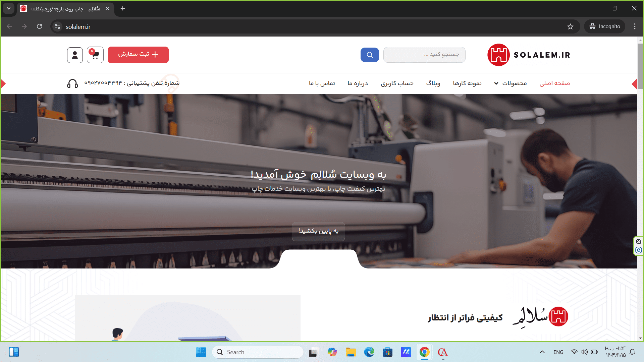Open the تماس با ما menu item

(x=322, y=83)
